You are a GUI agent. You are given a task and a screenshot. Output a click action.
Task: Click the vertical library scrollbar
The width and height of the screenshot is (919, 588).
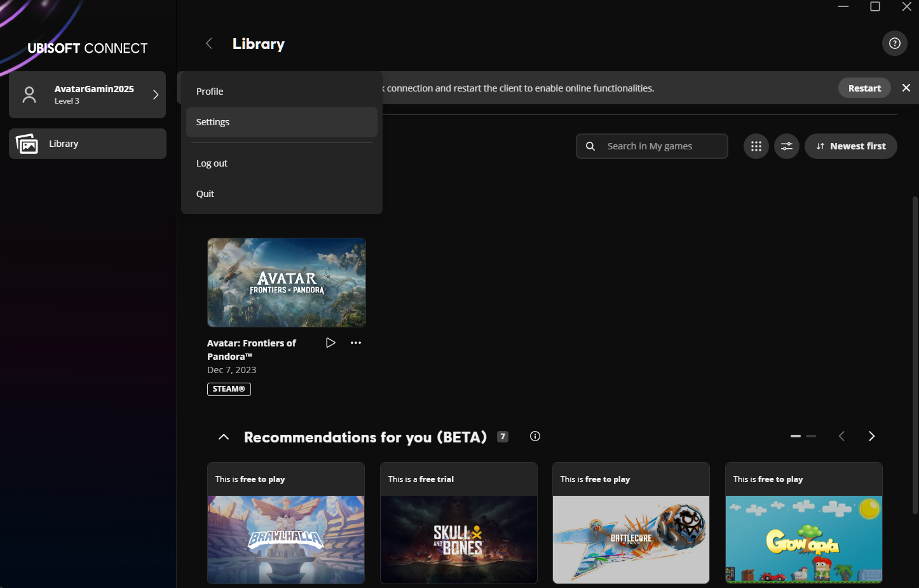915,355
